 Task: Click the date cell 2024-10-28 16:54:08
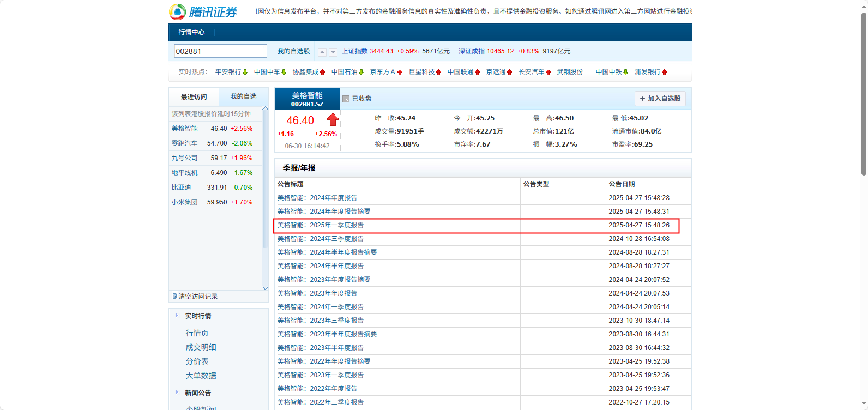(639, 239)
